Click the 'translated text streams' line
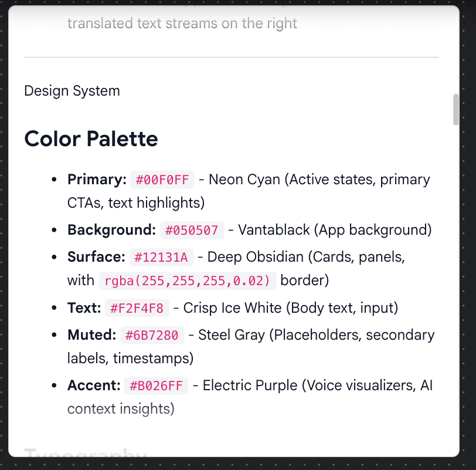This screenshot has height=470, width=476. coord(182,23)
